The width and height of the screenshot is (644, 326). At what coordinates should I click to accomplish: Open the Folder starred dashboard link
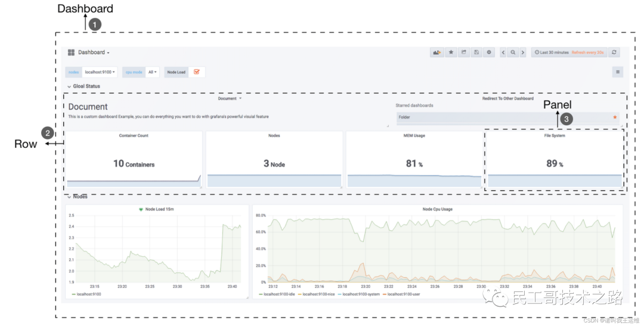(508, 117)
